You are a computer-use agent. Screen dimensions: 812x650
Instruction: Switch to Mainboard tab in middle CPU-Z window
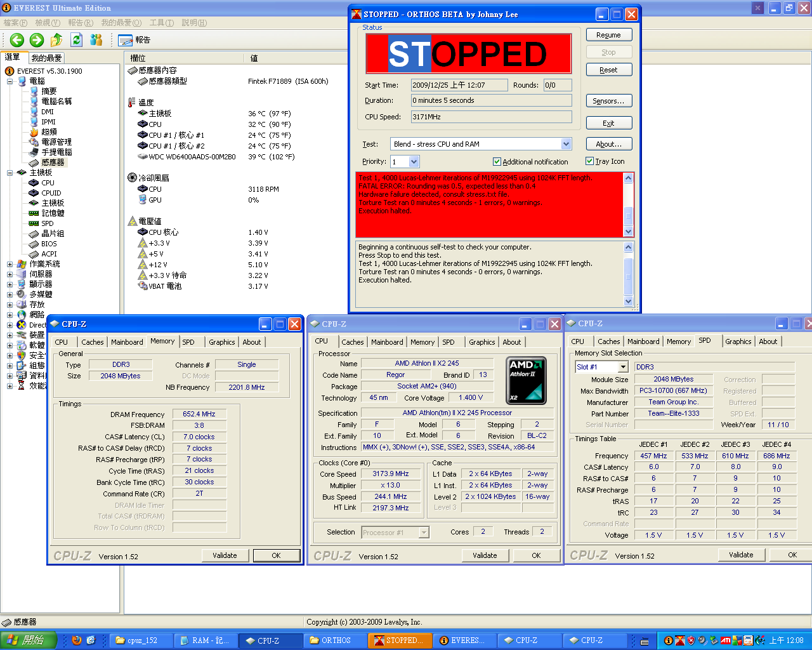pos(387,342)
